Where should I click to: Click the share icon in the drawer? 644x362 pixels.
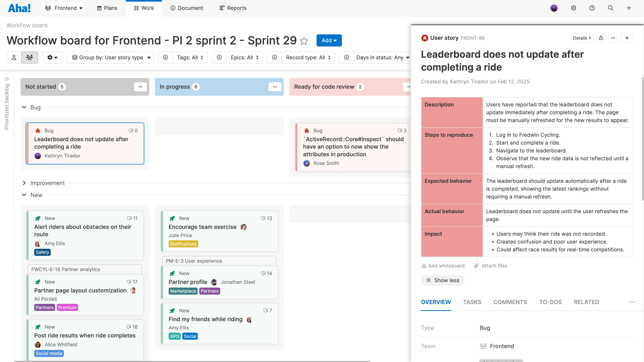601,38
